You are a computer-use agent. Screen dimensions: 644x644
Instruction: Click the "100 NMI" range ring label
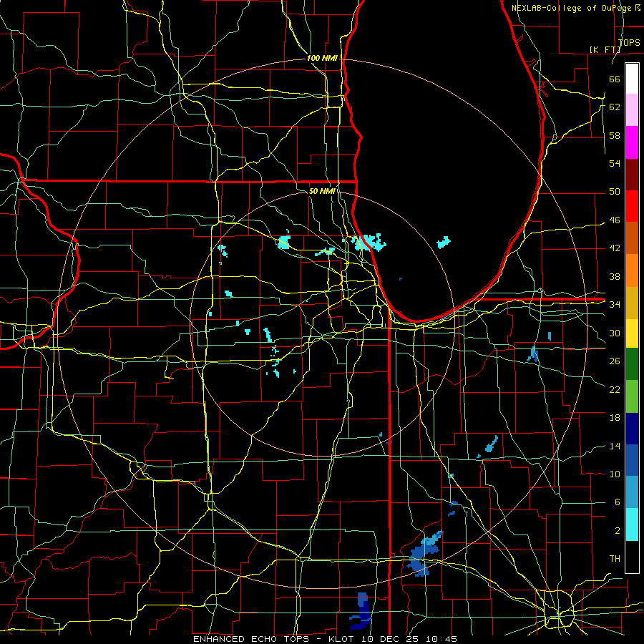322,59
